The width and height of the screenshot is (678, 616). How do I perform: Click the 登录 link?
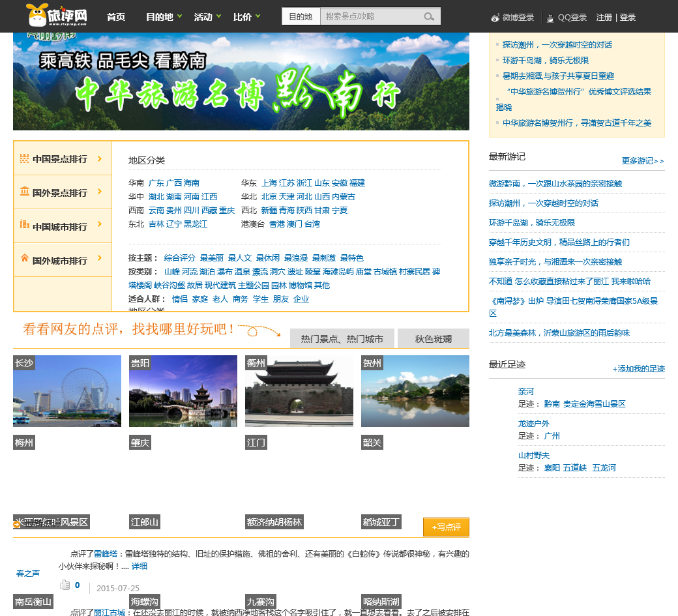(627, 18)
